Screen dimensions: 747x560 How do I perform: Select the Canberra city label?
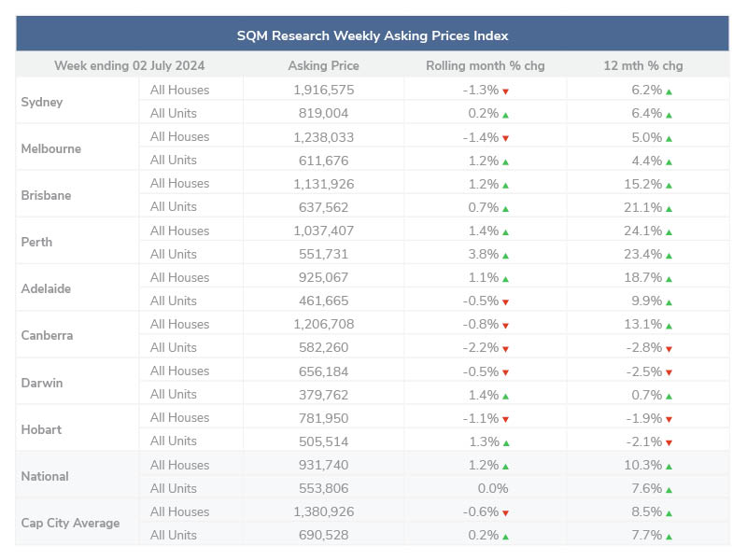click(x=48, y=335)
